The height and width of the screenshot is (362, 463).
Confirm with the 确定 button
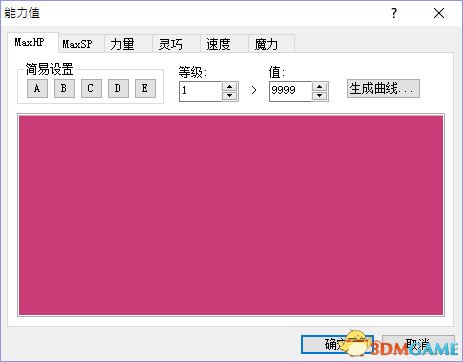click(x=337, y=344)
